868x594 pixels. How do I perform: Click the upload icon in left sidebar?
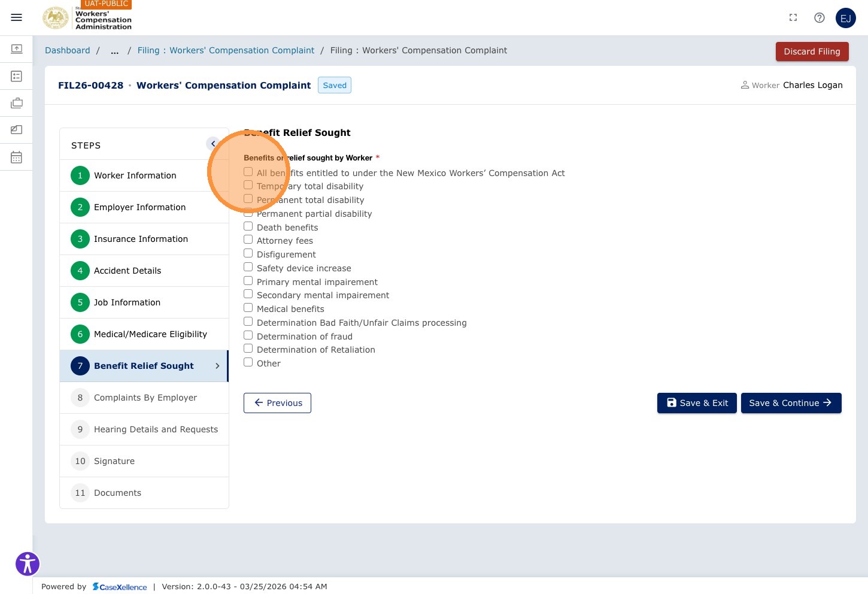(x=16, y=49)
